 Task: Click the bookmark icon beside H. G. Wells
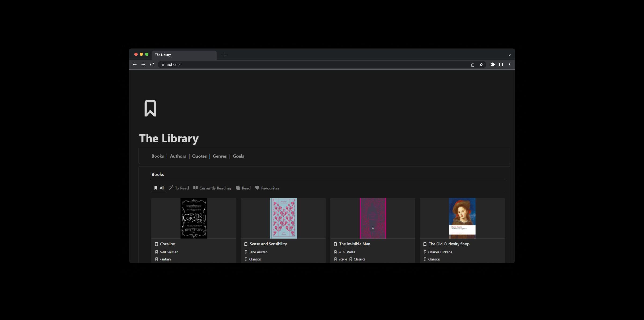pos(335,252)
